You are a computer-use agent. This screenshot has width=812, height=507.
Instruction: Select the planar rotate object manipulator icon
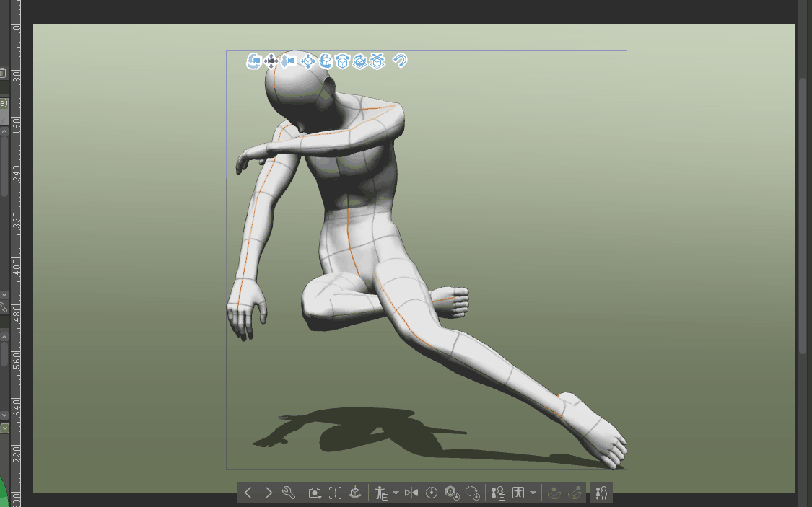[342, 61]
